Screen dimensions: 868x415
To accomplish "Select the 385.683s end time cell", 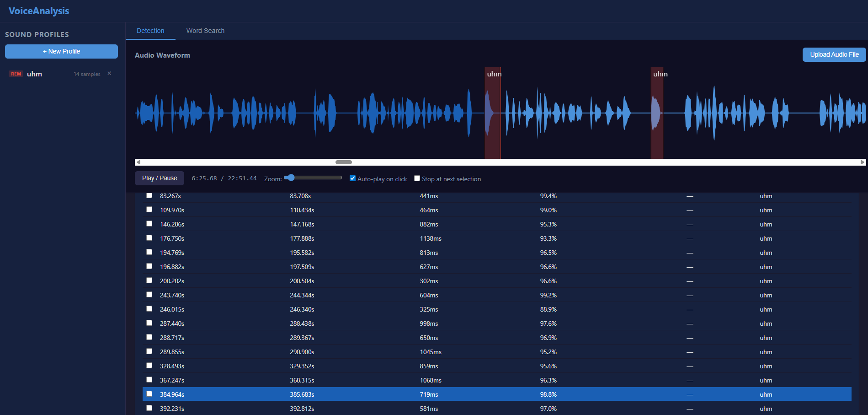I will click(x=302, y=394).
